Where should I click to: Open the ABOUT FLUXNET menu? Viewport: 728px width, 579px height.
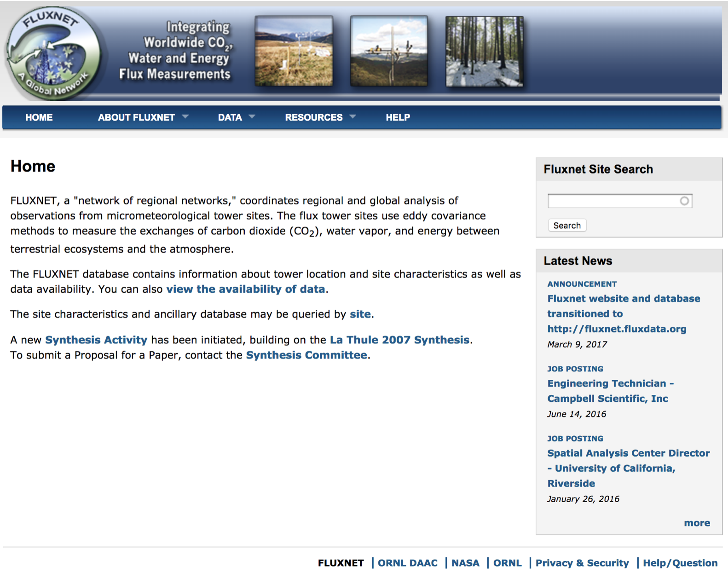[x=136, y=117]
